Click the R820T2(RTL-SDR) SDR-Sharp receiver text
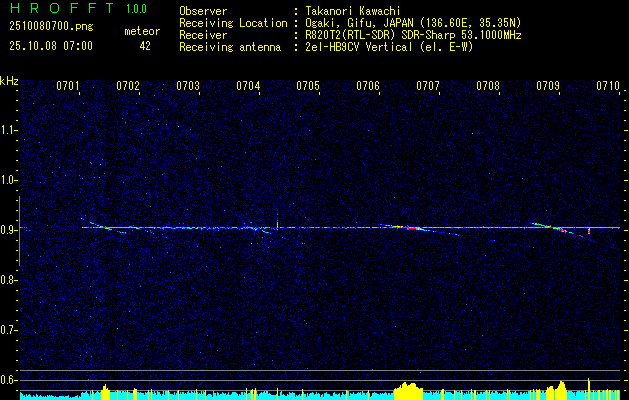This screenshot has height=400, width=629. point(413,35)
